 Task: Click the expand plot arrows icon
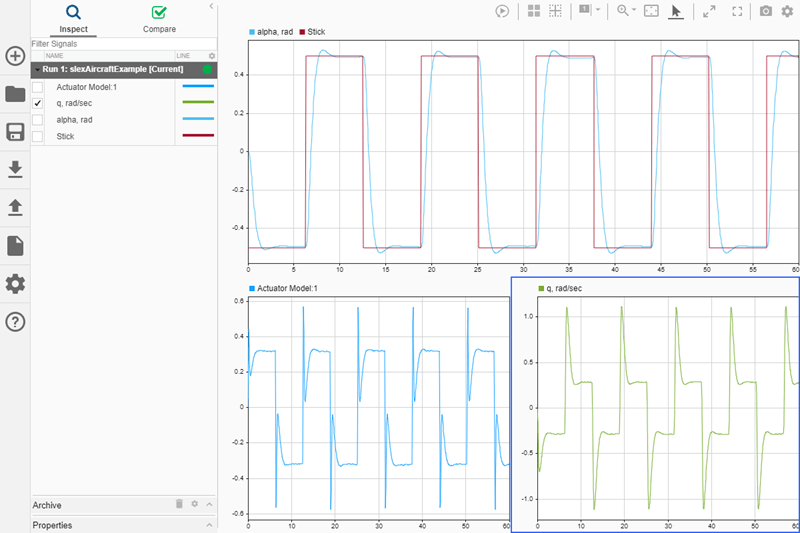click(x=709, y=11)
